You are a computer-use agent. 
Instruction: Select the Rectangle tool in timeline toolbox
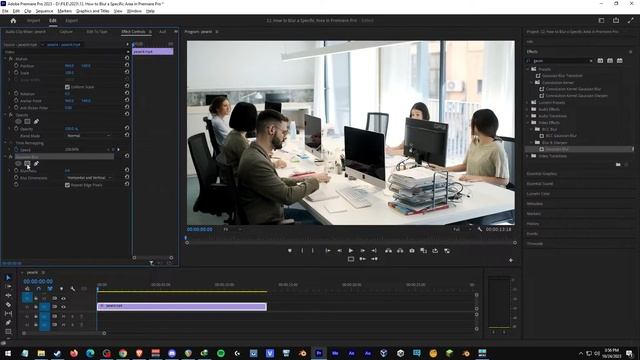8,331
